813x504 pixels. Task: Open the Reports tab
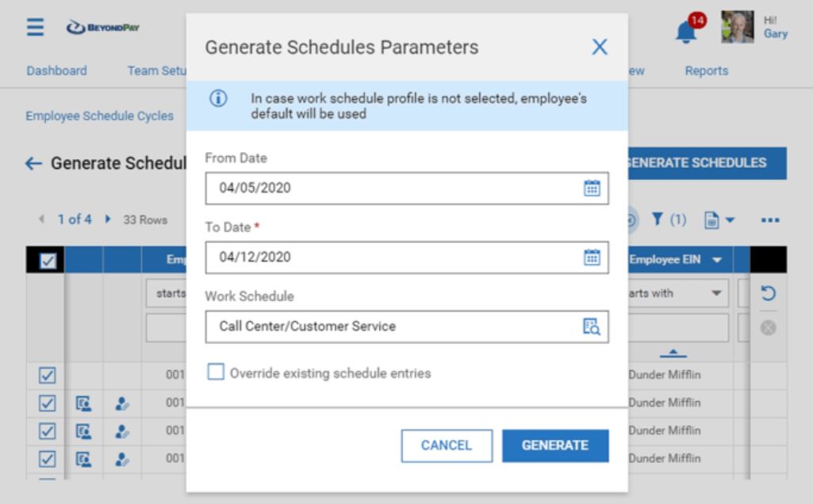(706, 71)
